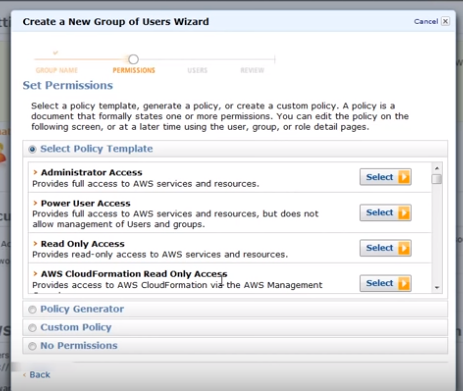Choose the No Permissions radio option
This screenshot has height=391, width=463.
[32, 346]
